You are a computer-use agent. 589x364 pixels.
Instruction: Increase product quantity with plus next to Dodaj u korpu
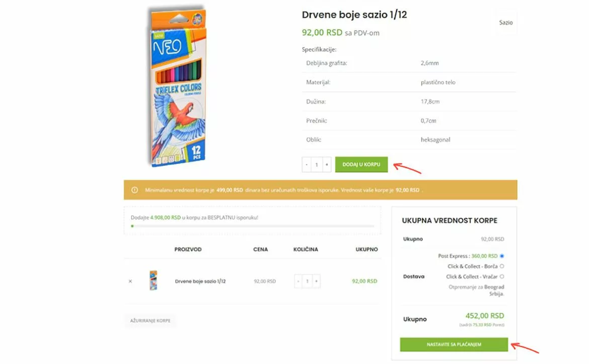coord(327,164)
